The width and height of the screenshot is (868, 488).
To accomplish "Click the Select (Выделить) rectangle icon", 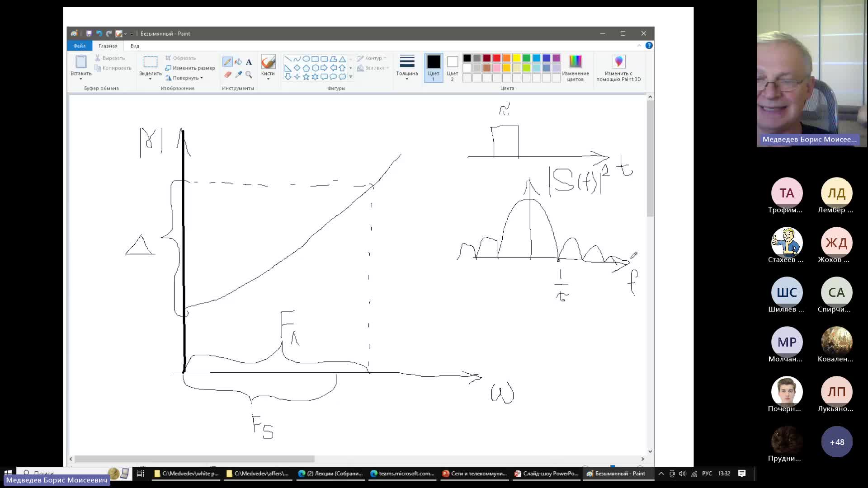I will pos(150,62).
